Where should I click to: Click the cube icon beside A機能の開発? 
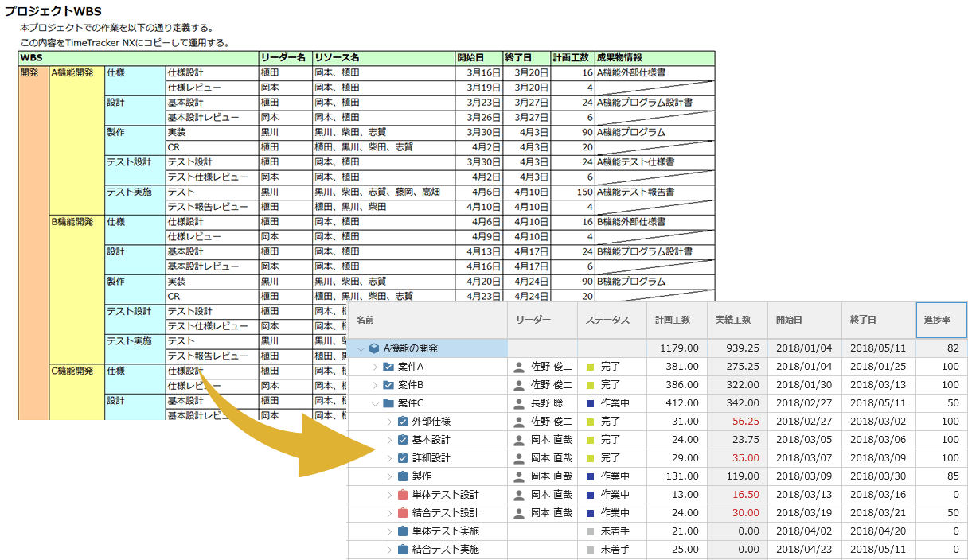(374, 348)
